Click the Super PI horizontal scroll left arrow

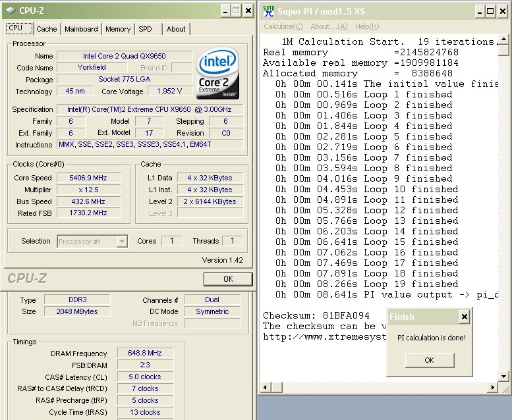(x=266, y=387)
